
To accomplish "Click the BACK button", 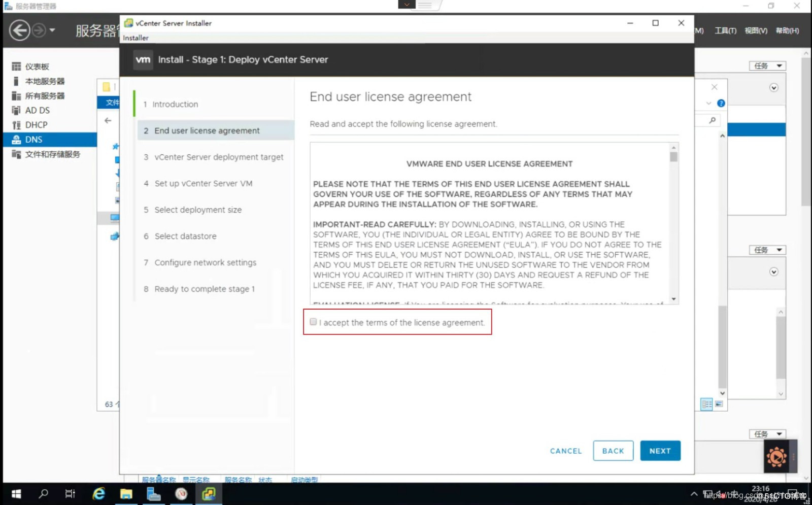I will click(x=613, y=451).
